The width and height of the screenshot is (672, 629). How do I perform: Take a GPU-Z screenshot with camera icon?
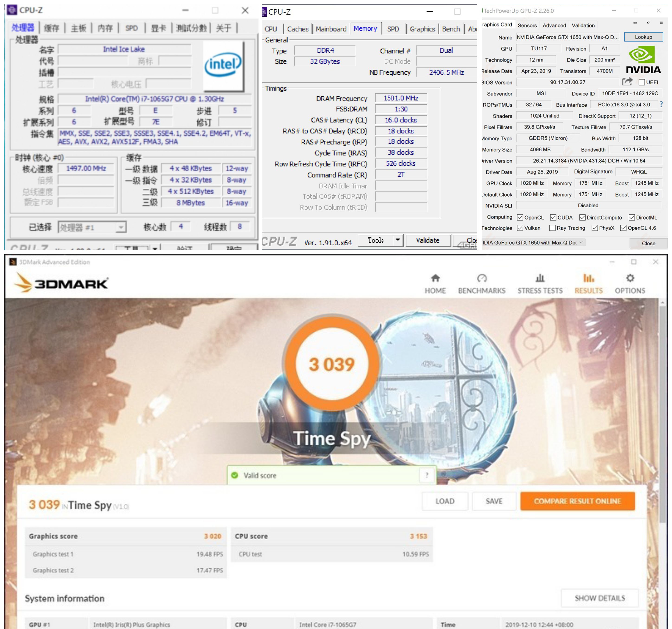coord(635,23)
